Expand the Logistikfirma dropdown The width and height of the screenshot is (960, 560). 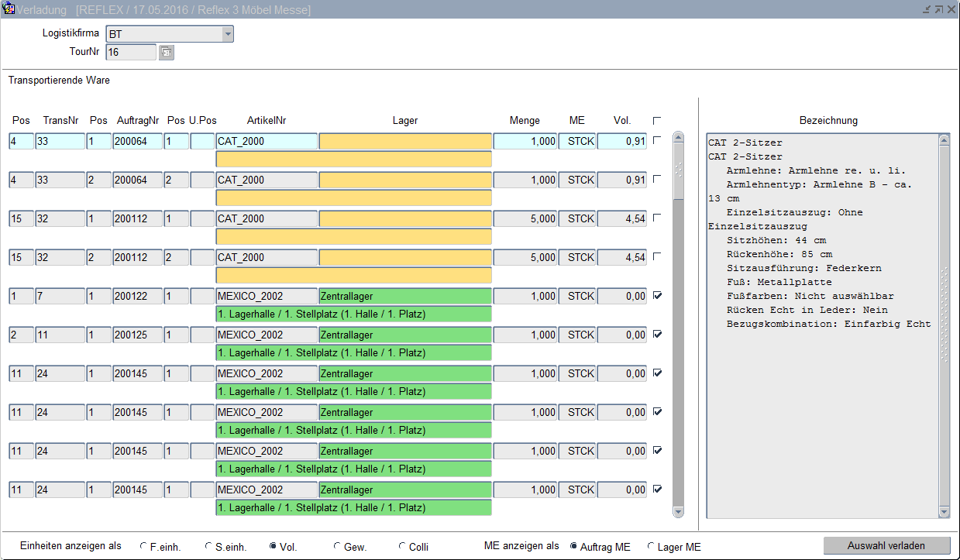[x=227, y=34]
